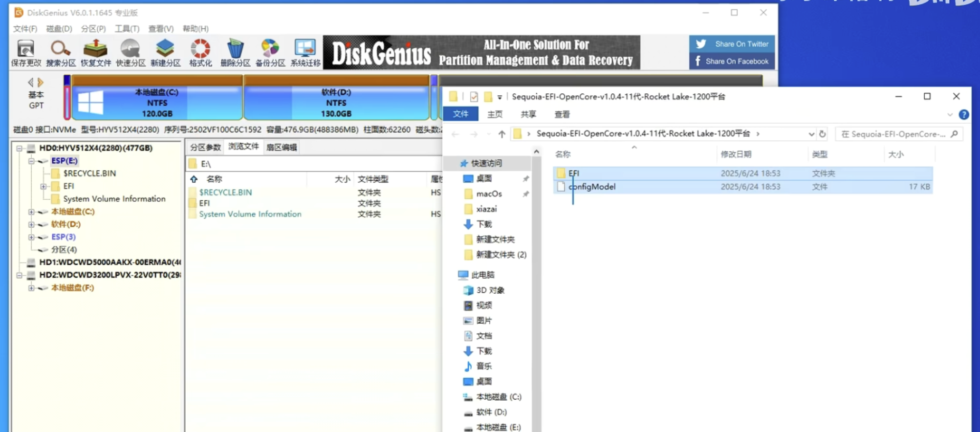Viewport: 980px width, 432px height.
Task: Switch to the 分区参数 tab
Action: [205, 147]
